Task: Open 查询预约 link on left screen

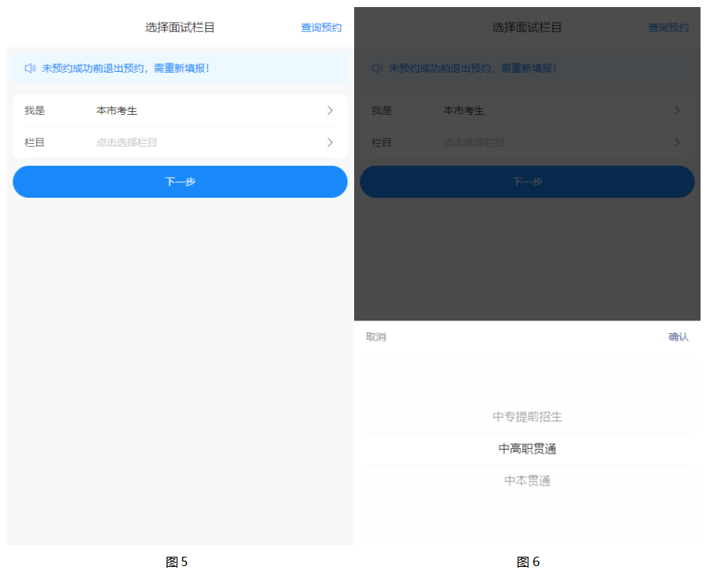Action: click(321, 27)
